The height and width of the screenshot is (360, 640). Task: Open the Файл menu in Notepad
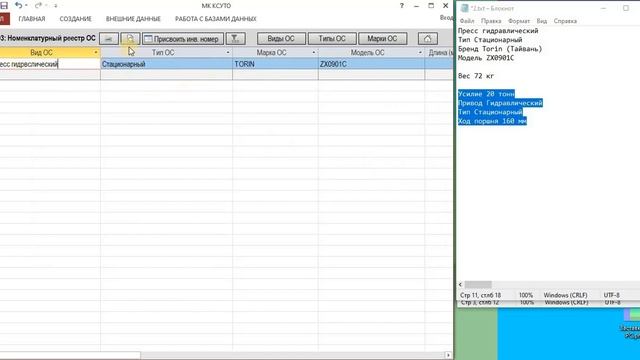(x=467, y=21)
